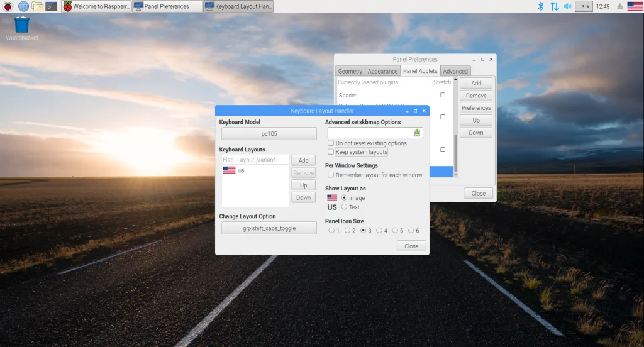Open the Advanced tab in Panel Preferences
The image size is (644, 347).
[455, 71]
